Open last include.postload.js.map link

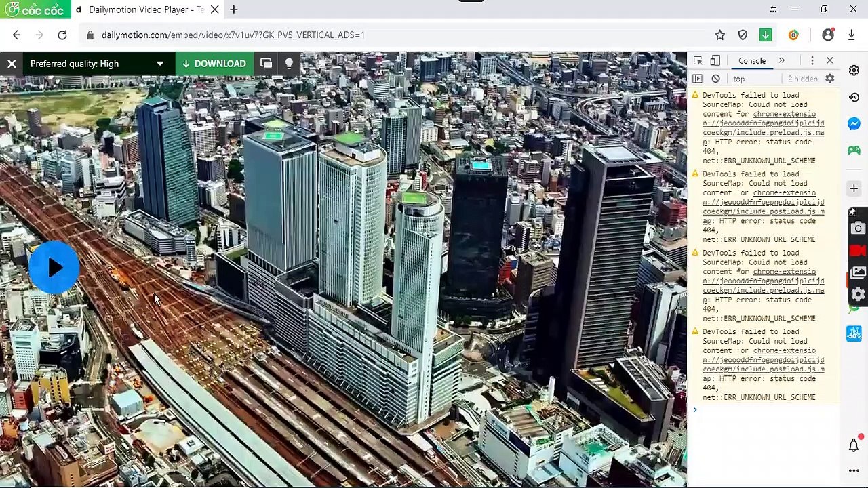tap(764, 365)
